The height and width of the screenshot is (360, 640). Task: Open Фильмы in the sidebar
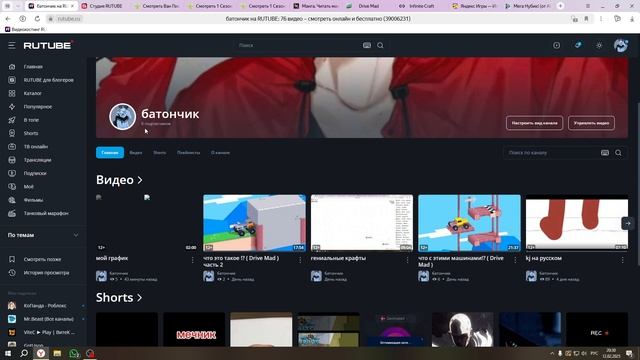coord(33,200)
